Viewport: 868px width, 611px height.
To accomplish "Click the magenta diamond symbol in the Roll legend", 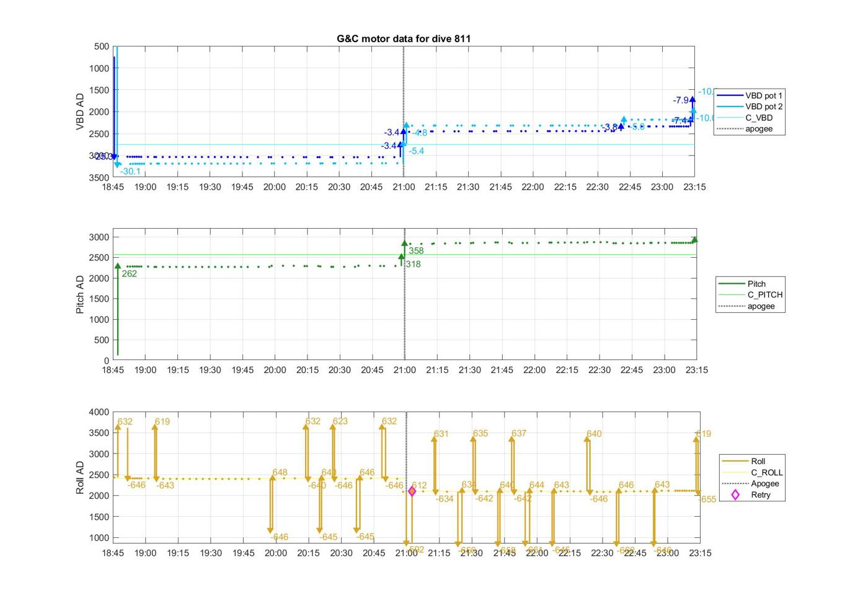I will point(735,495).
